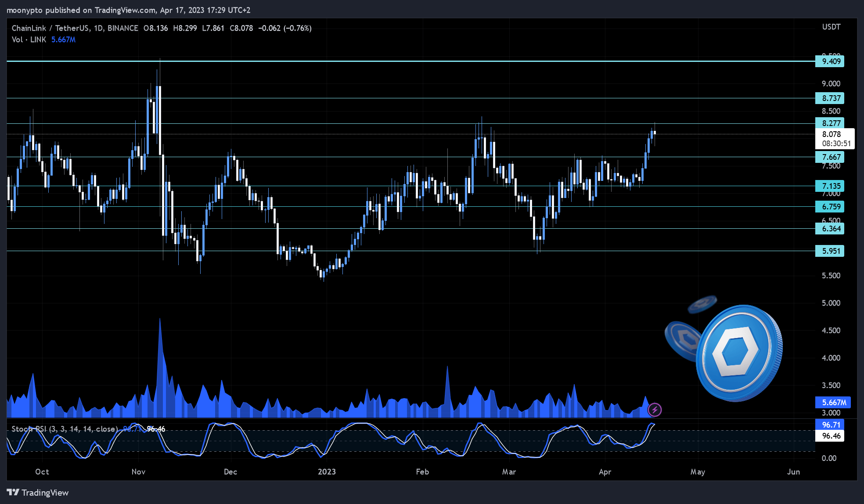The height and width of the screenshot is (504, 864).
Task: Click the USDT currency label
Action: (x=831, y=27)
